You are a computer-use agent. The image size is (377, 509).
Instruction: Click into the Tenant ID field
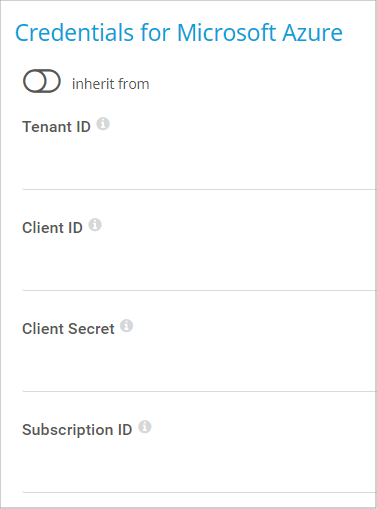[x=199, y=165]
